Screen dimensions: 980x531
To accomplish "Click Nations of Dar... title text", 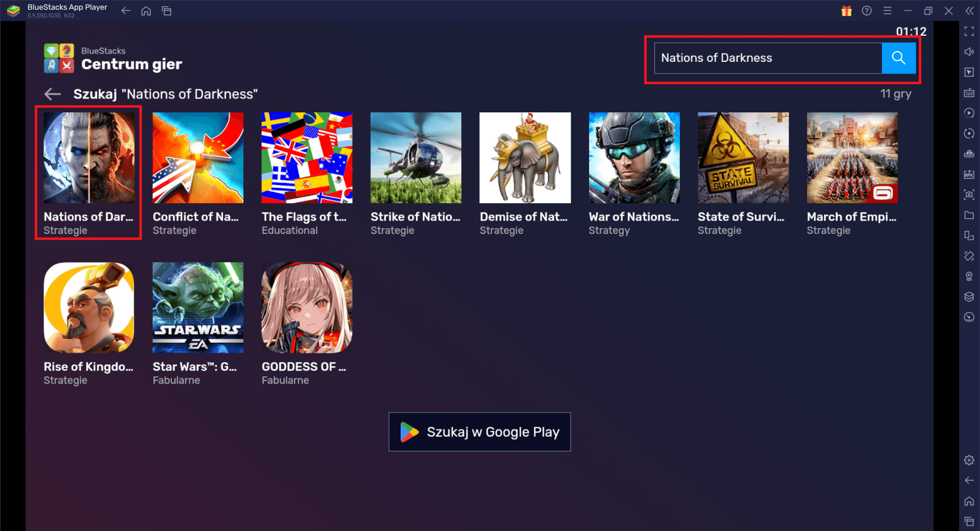I will (x=88, y=217).
